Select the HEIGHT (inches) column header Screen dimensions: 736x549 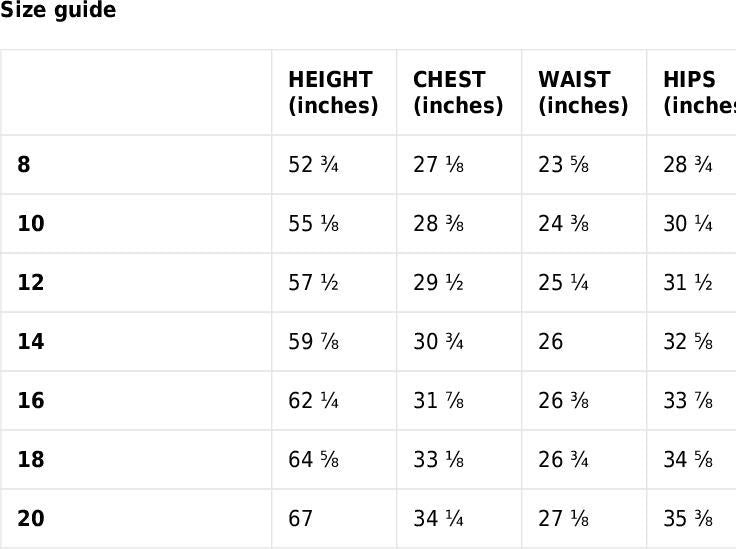pyautogui.click(x=333, y=93)
